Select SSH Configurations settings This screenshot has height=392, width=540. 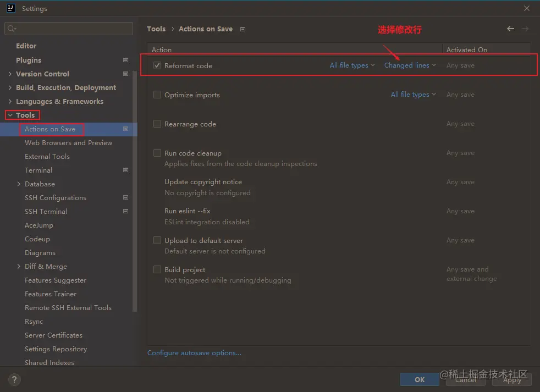click(x=56, y=198)
